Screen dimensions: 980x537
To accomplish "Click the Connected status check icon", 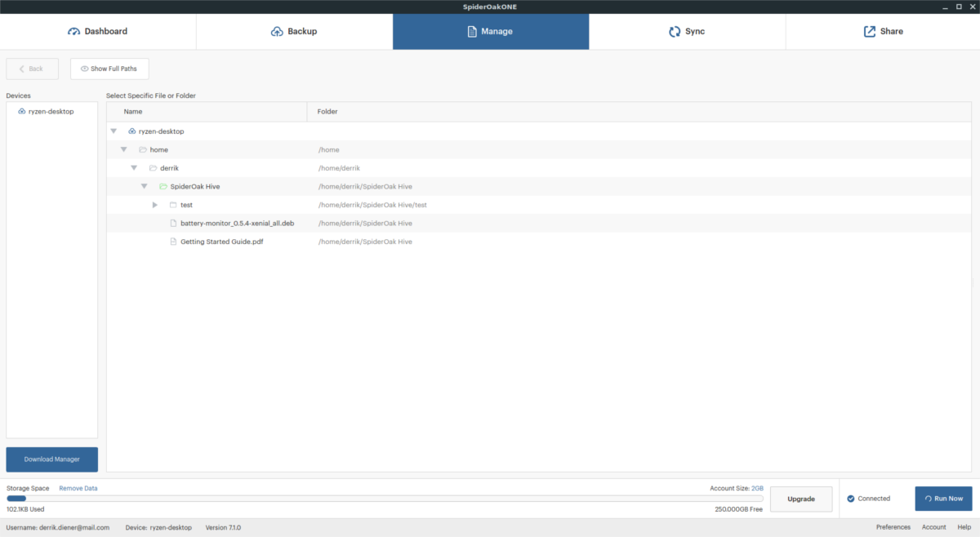I will 851,499.
